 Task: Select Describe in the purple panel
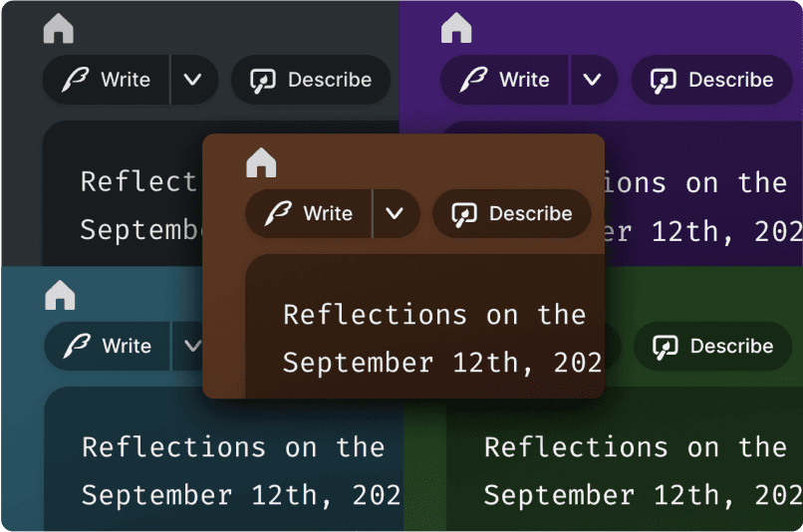(711, 80)
